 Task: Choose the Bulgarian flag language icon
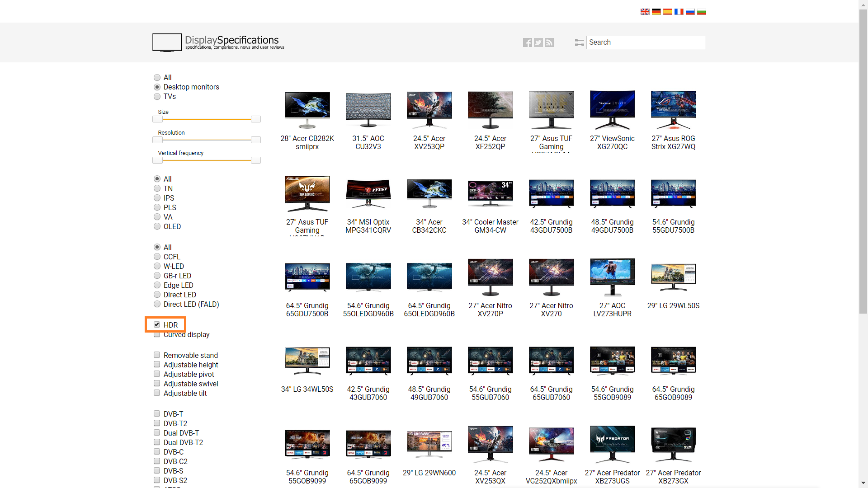(x=701, y=12)
